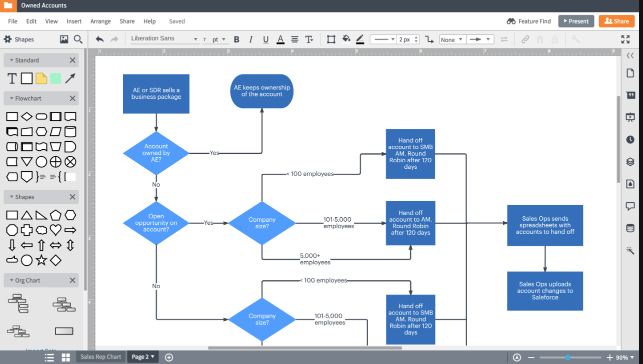
Task: Open the layers icon in right dock
Action: pyautogui.click(x=630, y=162)
